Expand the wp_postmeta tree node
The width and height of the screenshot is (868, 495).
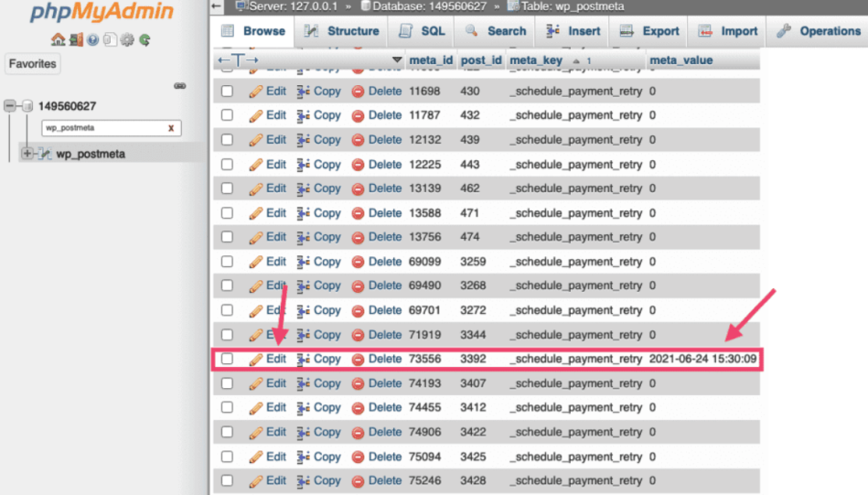(27, 154)
